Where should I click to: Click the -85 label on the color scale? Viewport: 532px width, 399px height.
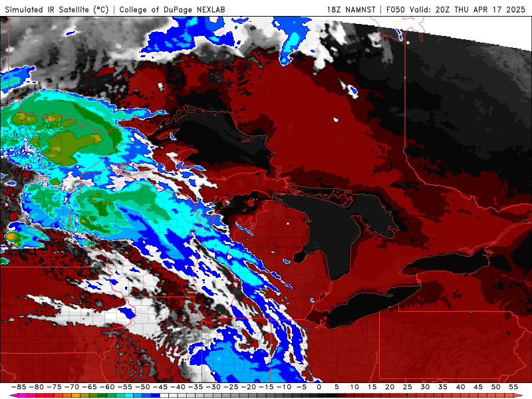coord(19,387)
